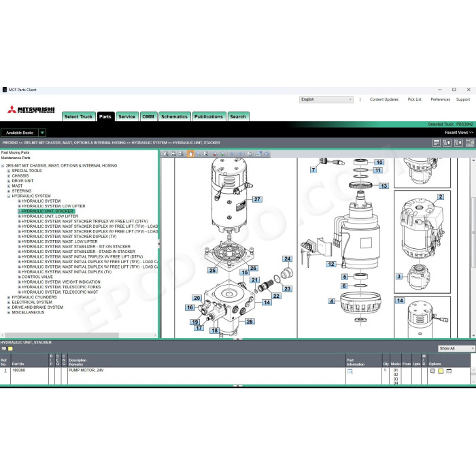Click the forward arrow in diagram toolbar

[240, 154]
